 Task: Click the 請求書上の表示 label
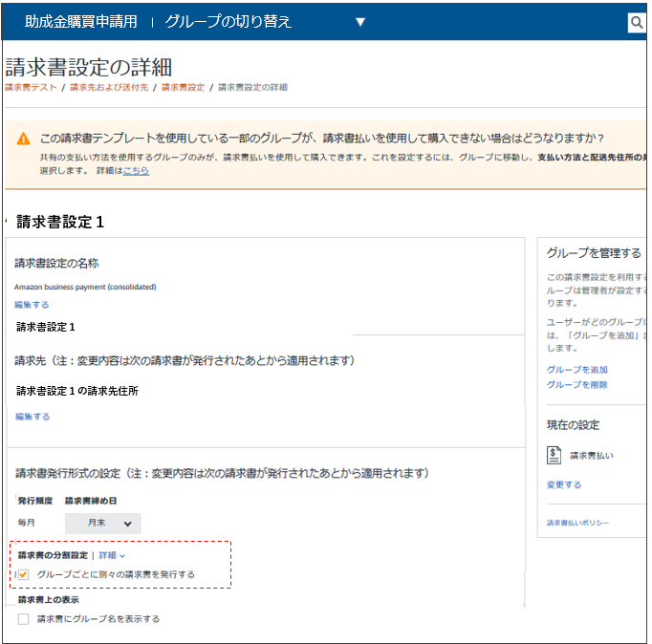(x=48, y=599)
